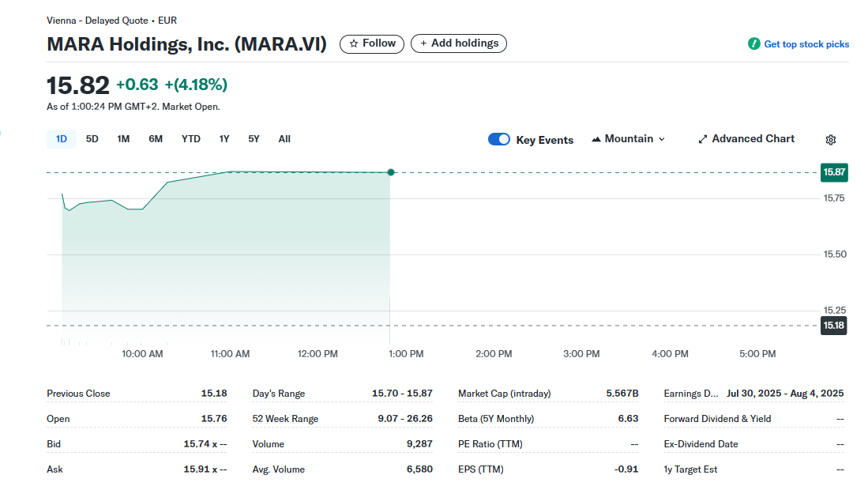868x490 pixels.
Task: Open the Mountain chart type dropdown
Action: coord(629,139)
